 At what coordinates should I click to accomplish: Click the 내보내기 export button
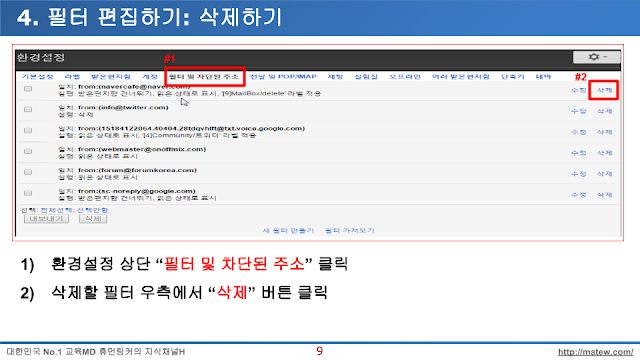point(46,219)
